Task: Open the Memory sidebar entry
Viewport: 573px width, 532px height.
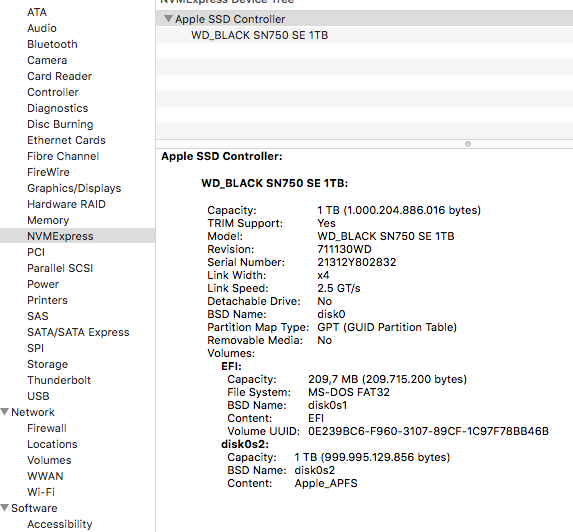Action: (48, 220)
